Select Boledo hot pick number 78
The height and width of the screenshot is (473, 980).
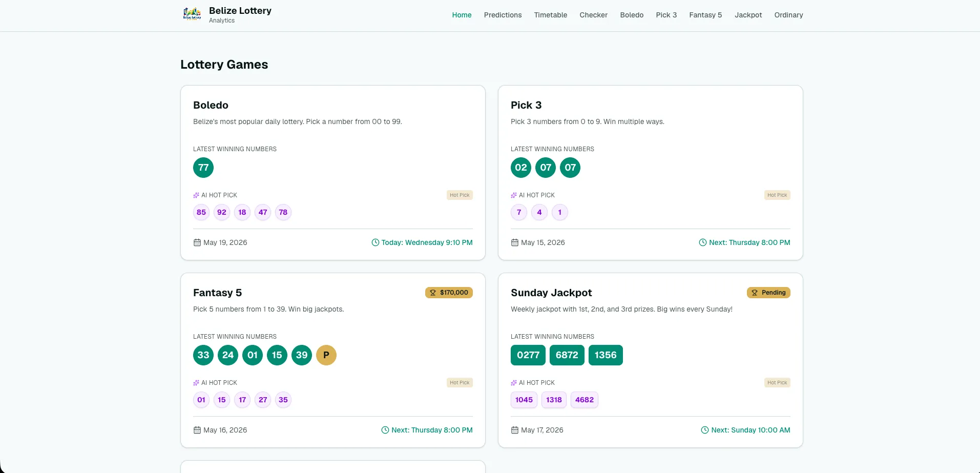tap(283, 212)
